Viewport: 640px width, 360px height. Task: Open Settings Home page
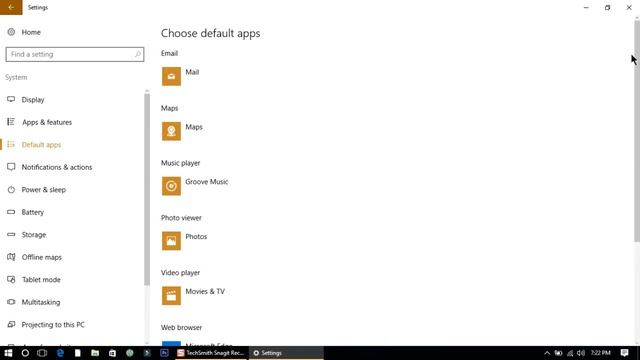click(x=24, y=32)
